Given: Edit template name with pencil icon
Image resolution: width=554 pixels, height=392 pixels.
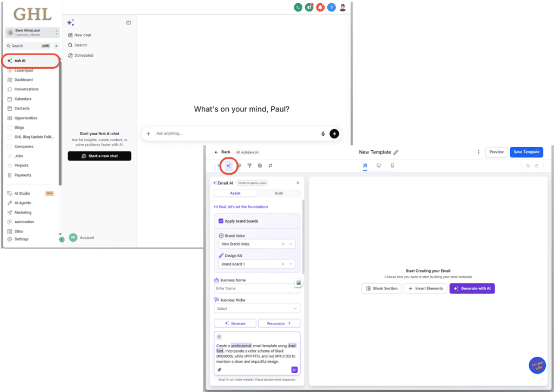Looking at the screenshot, I should pyautogui.click(x=396, y=152).
